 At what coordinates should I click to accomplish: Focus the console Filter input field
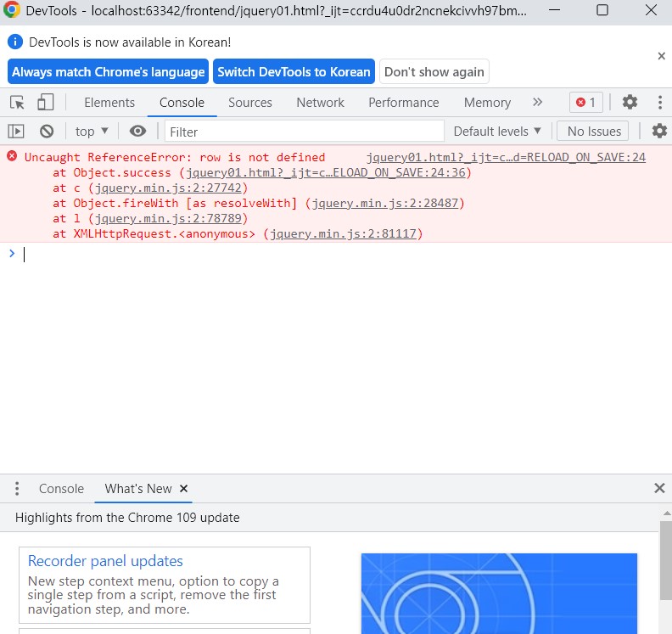305,132
